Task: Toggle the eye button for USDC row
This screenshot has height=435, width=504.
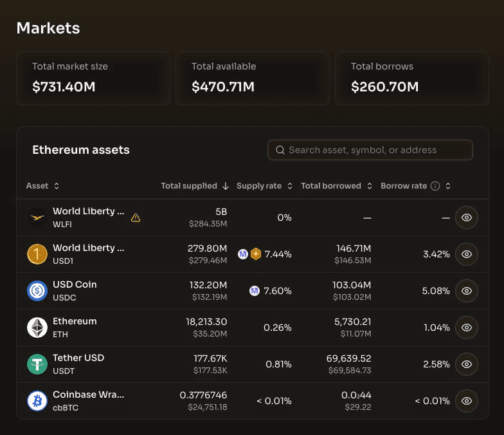Action: [467, 291]
